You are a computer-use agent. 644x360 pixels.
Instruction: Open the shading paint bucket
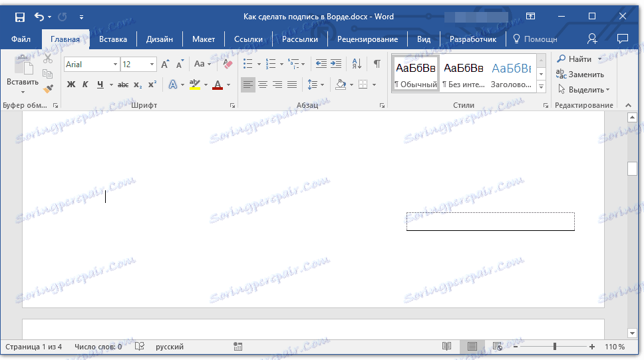(x=341, y=85)
